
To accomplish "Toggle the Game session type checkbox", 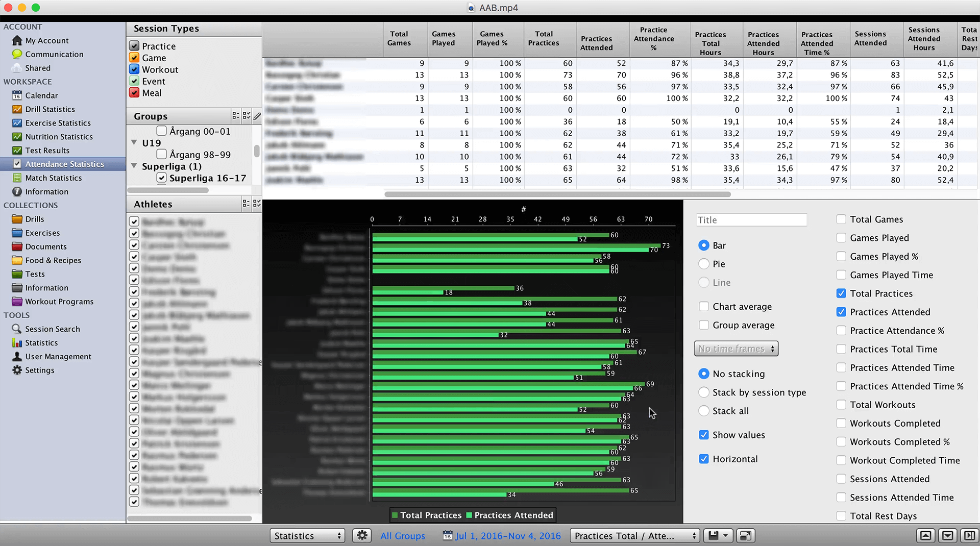I will 134,58.
